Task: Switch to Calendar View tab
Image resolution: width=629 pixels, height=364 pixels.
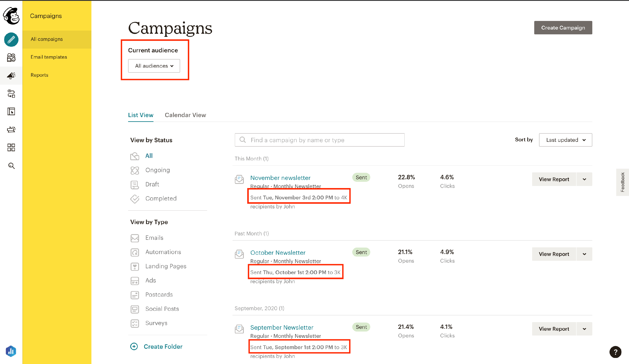Action: (x=185, y=115)
